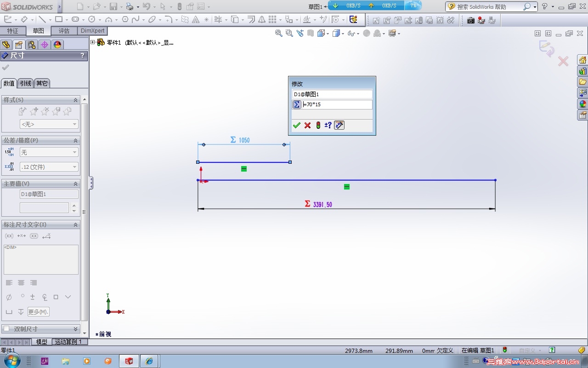Image resolution: width=588 pixels, height=368 pixels.
Task: Click the Zoom to Fit icon
Action: (278, 33)
